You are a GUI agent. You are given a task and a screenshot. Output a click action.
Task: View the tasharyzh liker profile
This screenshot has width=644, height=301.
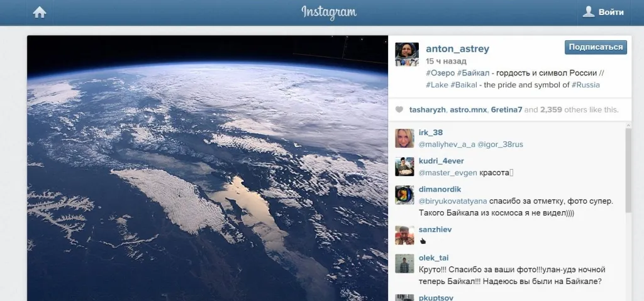[x=427, y=109]
